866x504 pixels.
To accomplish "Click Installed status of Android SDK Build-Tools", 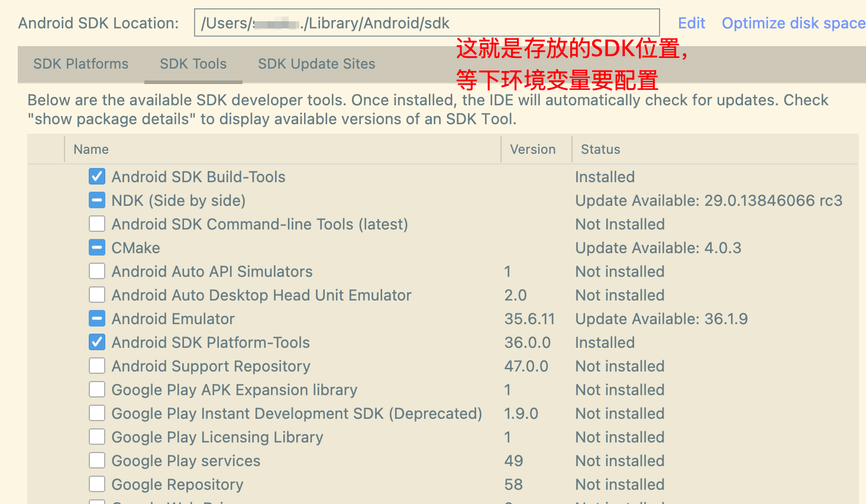I will click(605, 177).
